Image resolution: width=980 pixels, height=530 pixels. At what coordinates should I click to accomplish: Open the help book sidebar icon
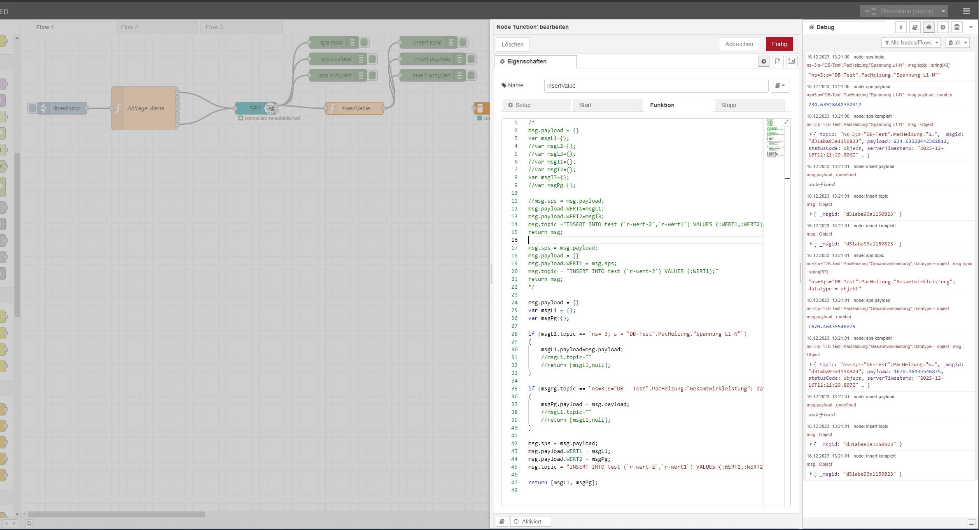pos(915,27)
